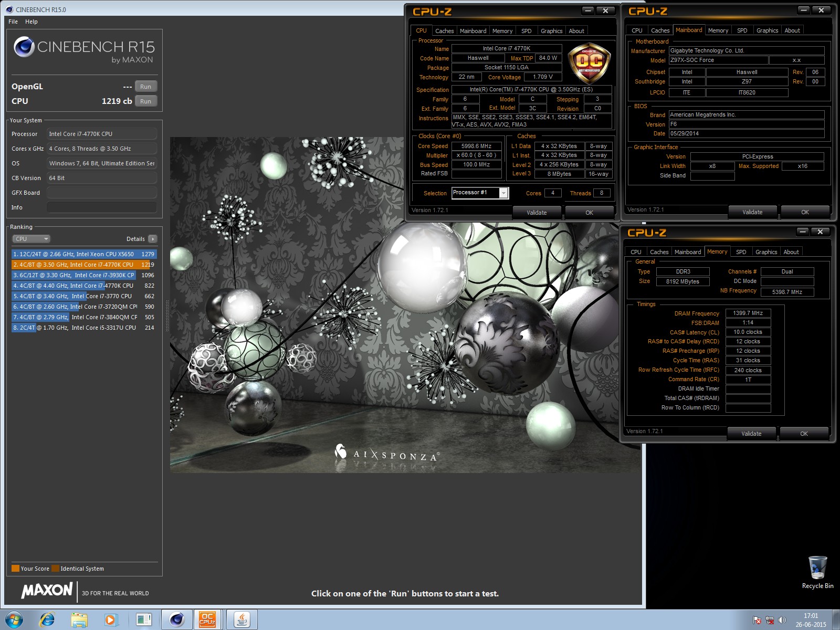Select ranking row i7-3720QM 590
The width and height of the screenshot is (840, 630).
pos(84,307)
